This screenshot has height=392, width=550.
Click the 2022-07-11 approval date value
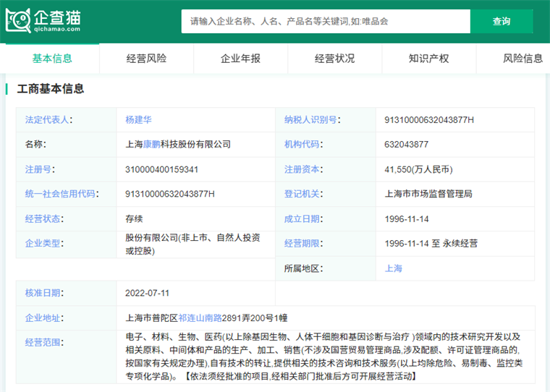148,293
